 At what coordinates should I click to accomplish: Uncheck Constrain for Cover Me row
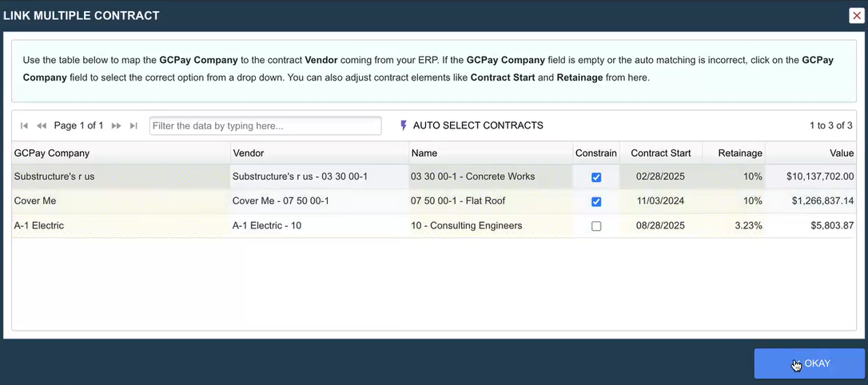pos(596,202)
